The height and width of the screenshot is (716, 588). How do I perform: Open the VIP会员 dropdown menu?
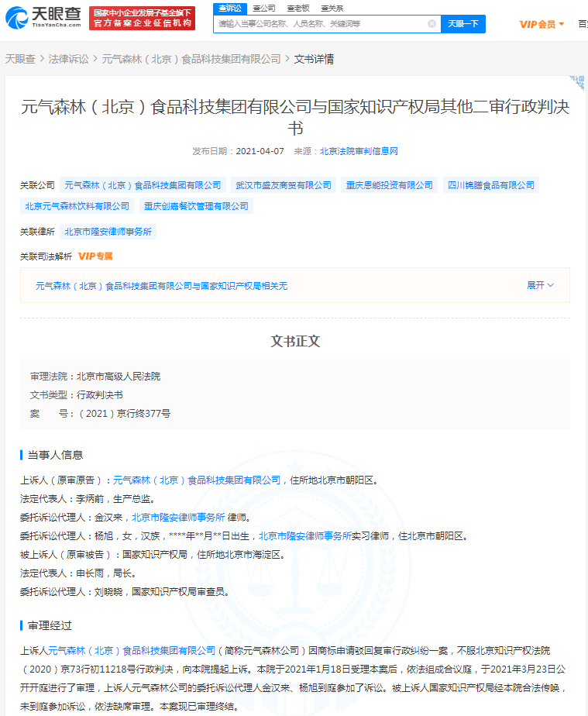pyautogui.click(x=542, y=24)
